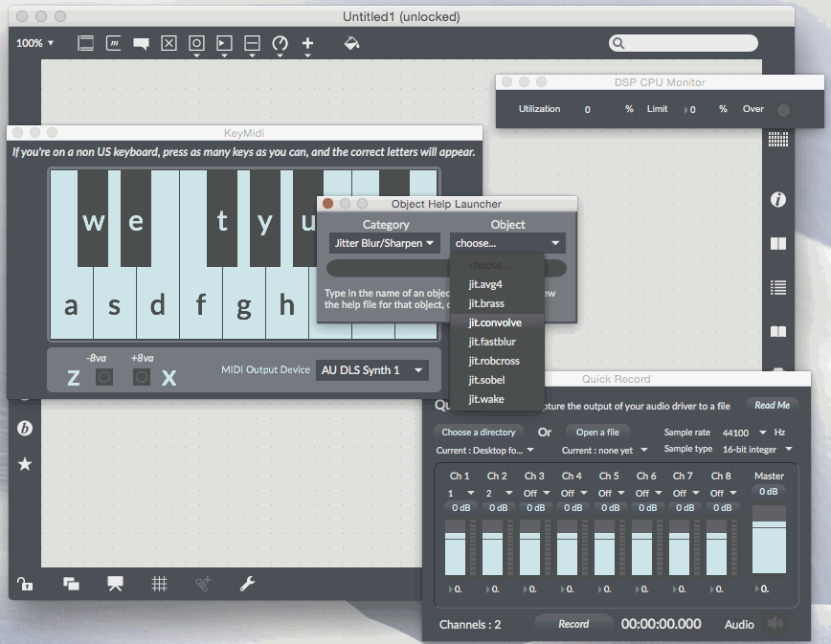The image size is (831, 644).
Task: Open the inspector info icon in sidebar
Action: [x=778, y=199]
